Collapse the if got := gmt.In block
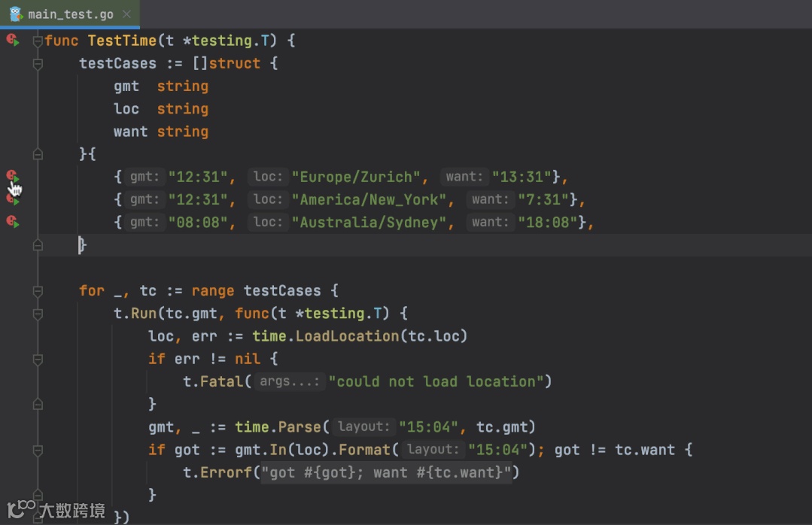 click(x=38, y=451)
